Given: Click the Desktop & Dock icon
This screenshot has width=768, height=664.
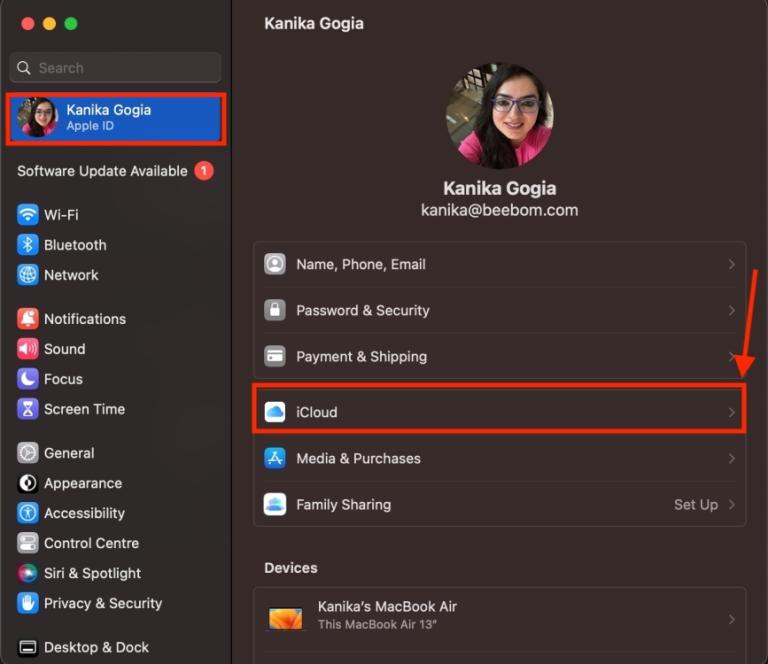Looking at the screenshot, I should [27, 647].
